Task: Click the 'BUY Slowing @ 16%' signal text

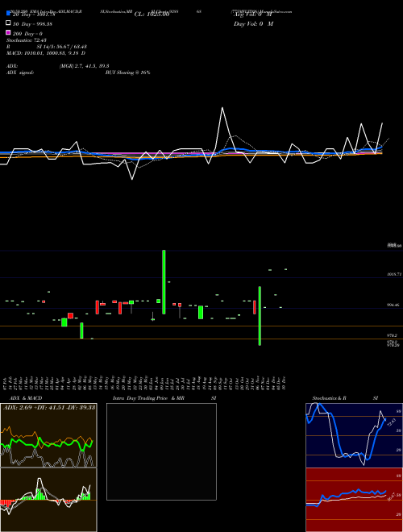Action: (128, 73)
